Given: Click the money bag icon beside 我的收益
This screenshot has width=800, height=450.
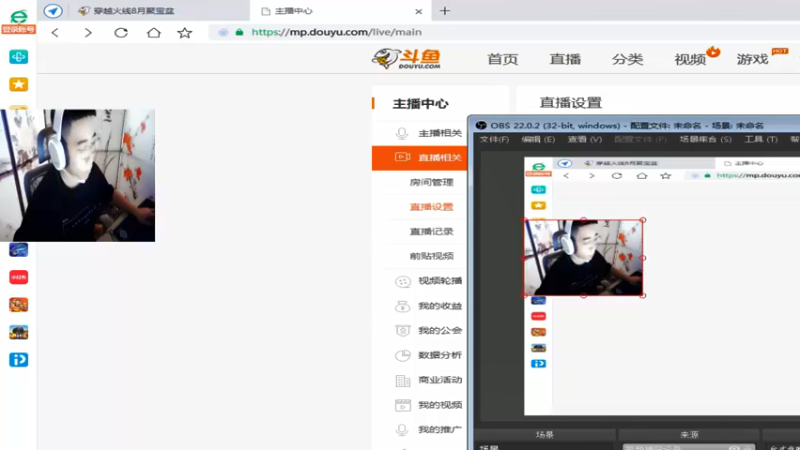Looking at the screenshot, I should [x=403, y=306].
